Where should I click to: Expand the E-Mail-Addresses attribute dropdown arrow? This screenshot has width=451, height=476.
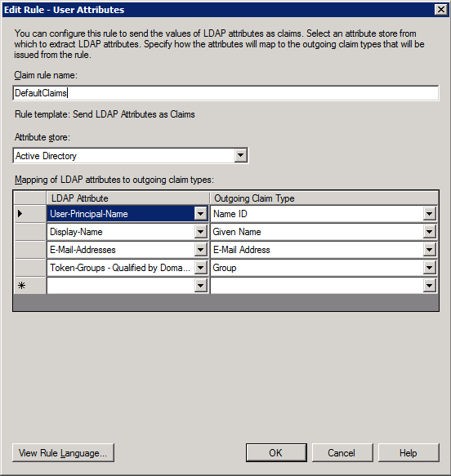[201, 250]
